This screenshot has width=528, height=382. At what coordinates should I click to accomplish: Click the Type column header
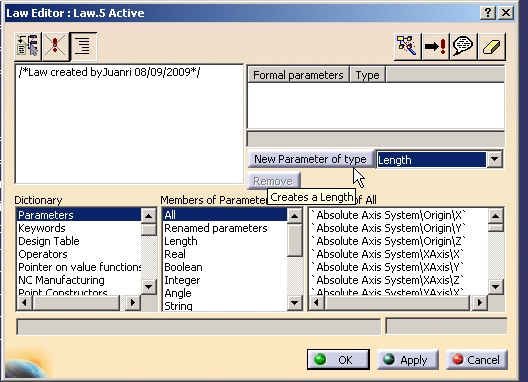[367, 75]
